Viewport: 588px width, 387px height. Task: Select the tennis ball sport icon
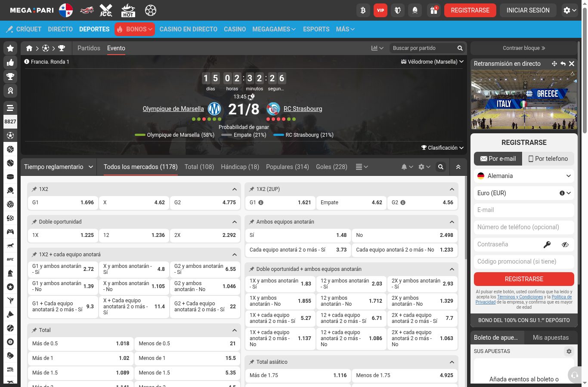[10, 163]
